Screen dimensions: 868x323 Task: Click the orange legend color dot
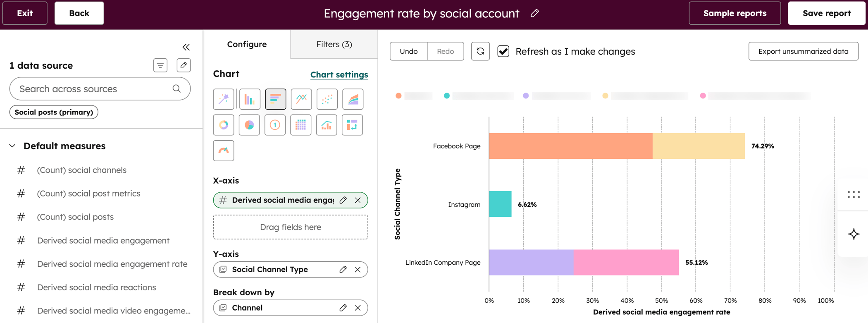398,96
